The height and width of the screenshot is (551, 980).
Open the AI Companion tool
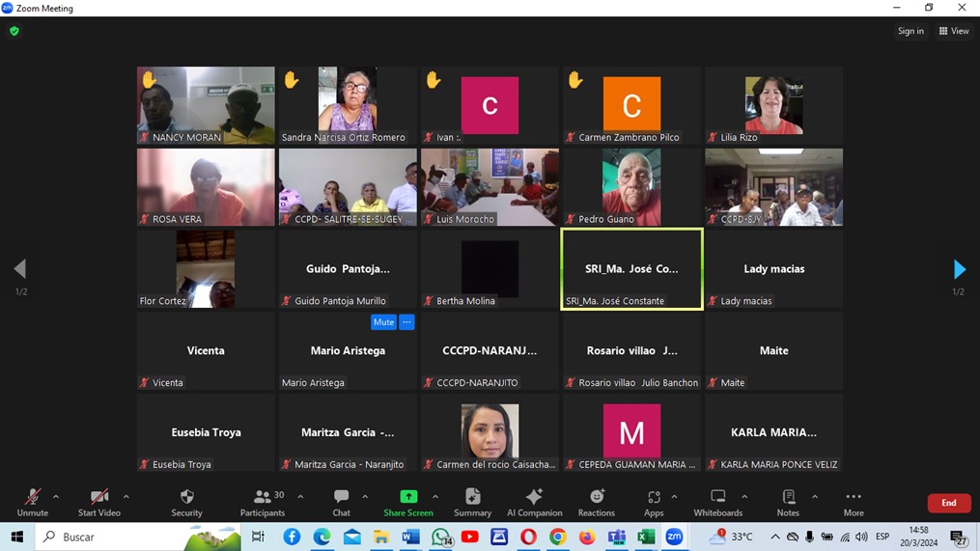[x=534, y=497]
